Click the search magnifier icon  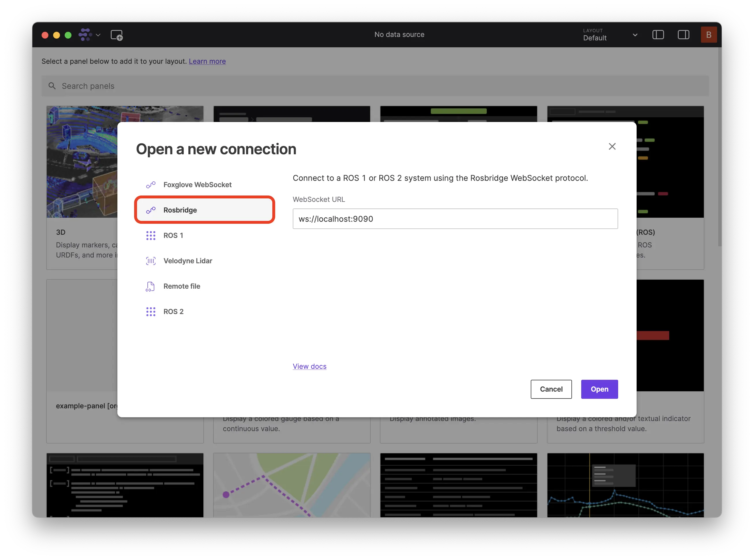coord(52,86)
